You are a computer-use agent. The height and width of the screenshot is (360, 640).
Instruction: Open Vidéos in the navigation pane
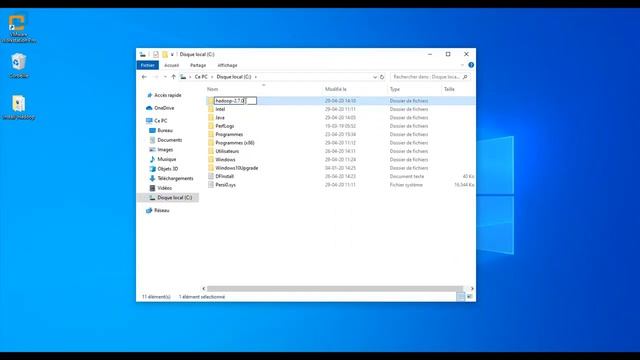(x=164, y=188)
